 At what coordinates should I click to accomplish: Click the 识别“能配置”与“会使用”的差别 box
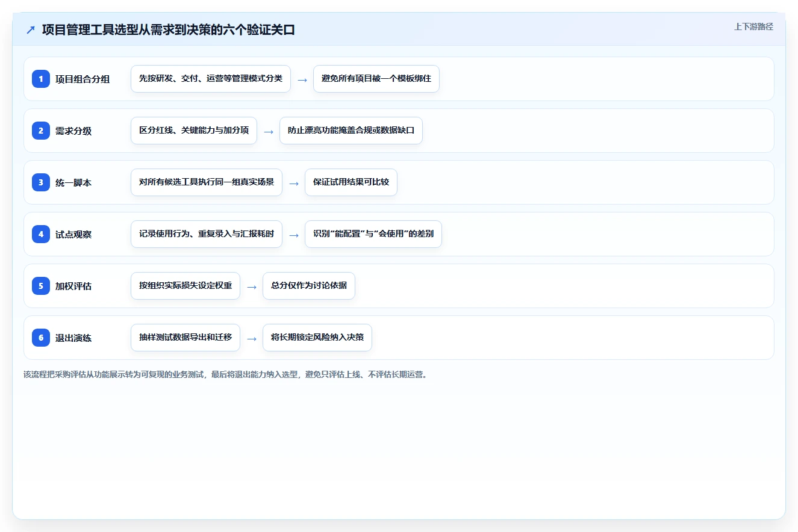[373, 234]
